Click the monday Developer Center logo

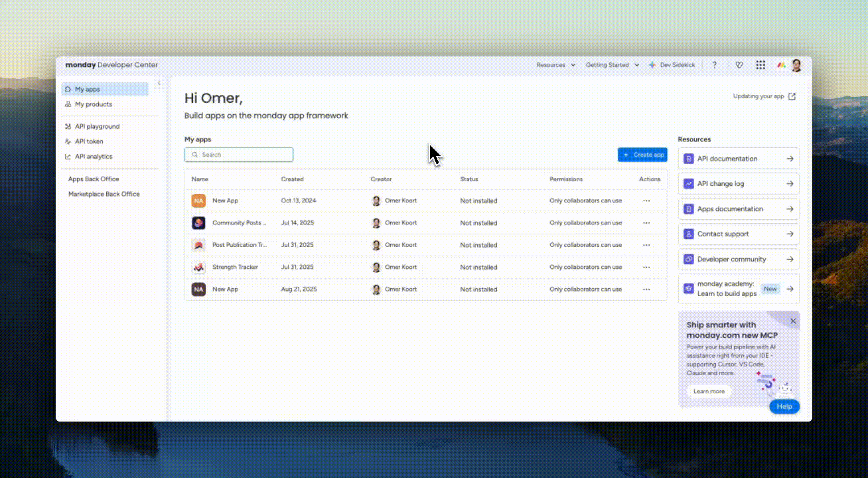[111, 65]
